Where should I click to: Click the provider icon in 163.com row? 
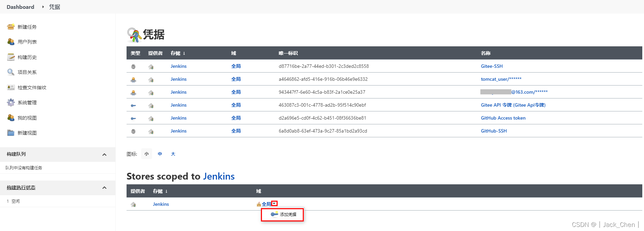tap(151, 93)
